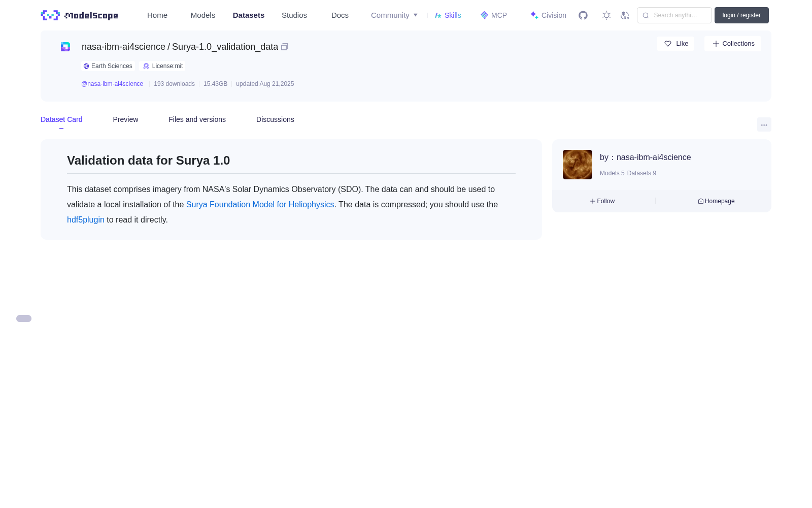Click the ModelScope logo
This screenshot has height=508, width=812.
tap(79, 15)
